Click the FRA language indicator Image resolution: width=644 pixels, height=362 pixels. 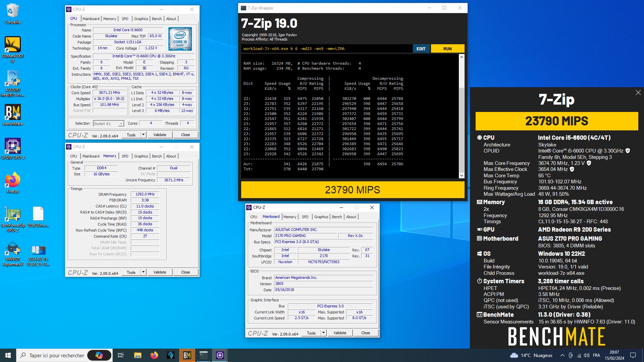click(x=596, y=355)
